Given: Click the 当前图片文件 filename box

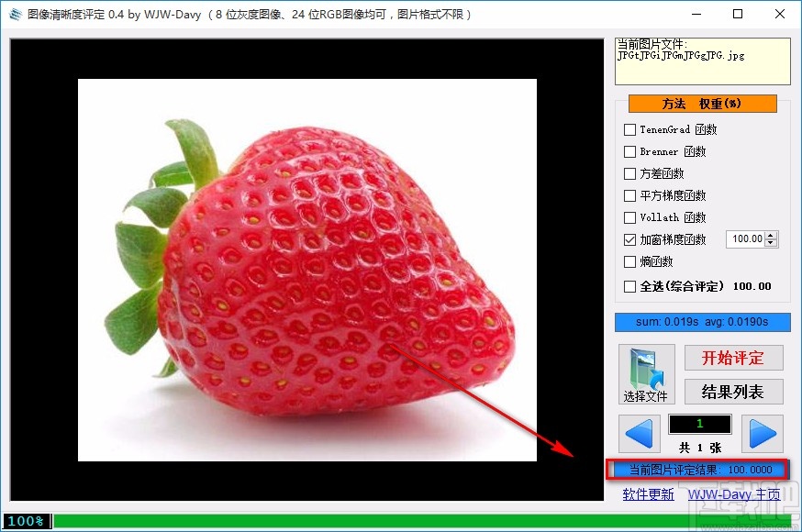Looking at the screenshot, I should click(702, 61).
